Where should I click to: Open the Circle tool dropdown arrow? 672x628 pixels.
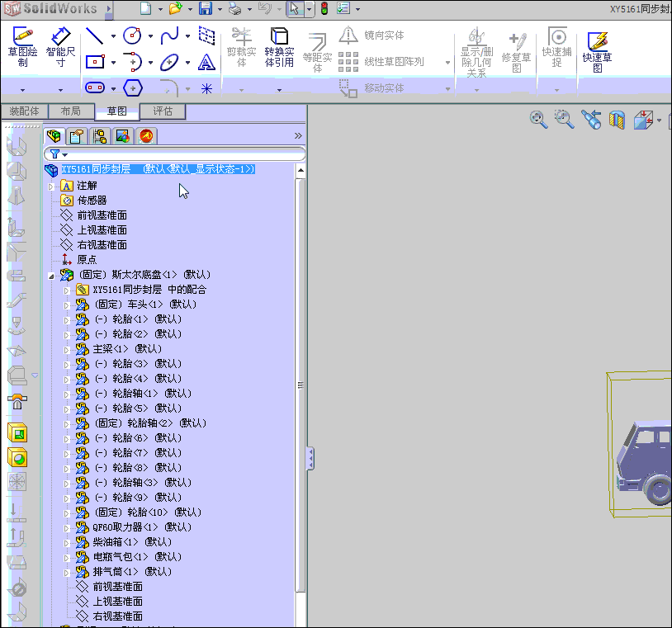pyautogui.click(x=150, y=36)
